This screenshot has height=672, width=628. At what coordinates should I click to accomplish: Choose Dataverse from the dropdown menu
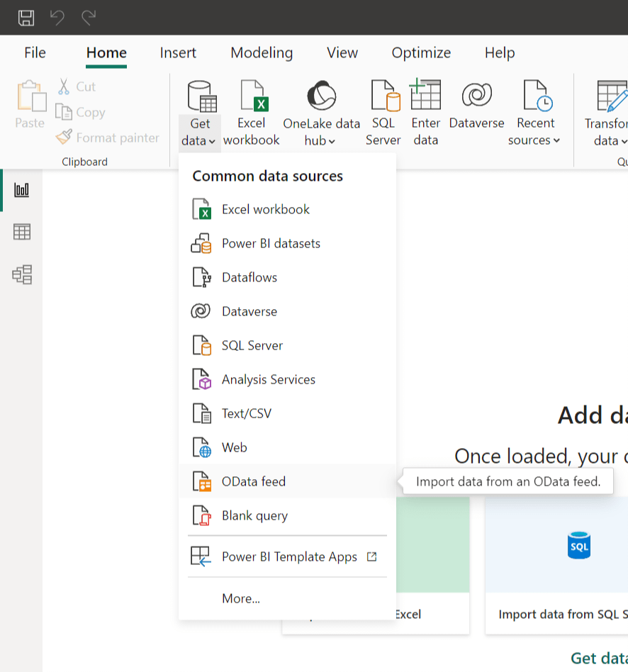click(287, 311)
